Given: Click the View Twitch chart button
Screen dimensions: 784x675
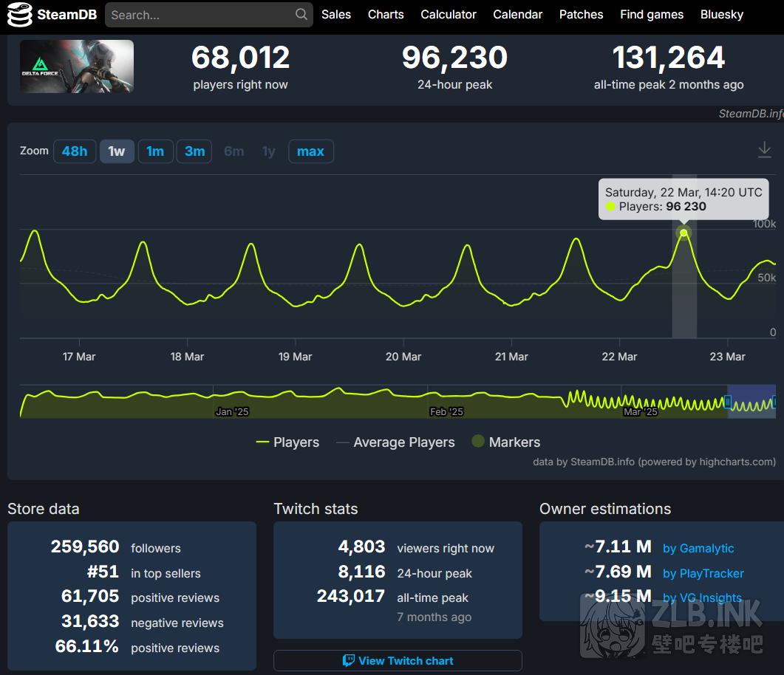Looking at the screenshot, I should click(398, 661).
